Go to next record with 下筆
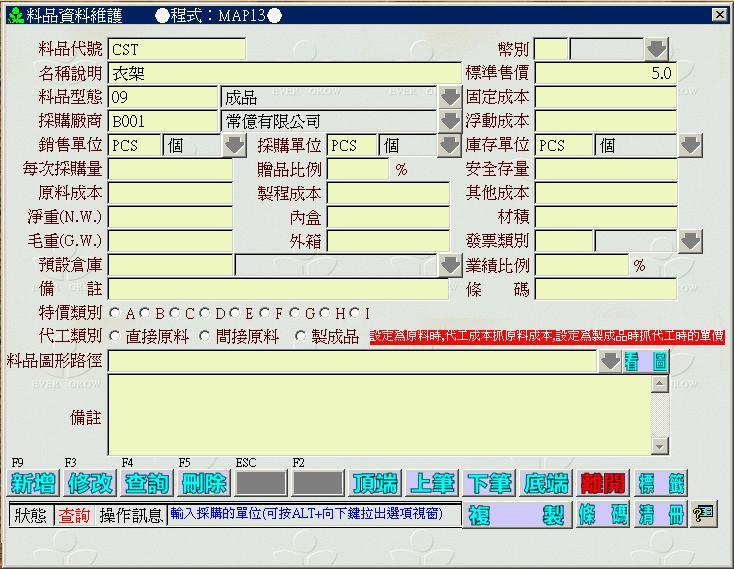The height and width of the screenshot is (569, 734). coord(489,484)
